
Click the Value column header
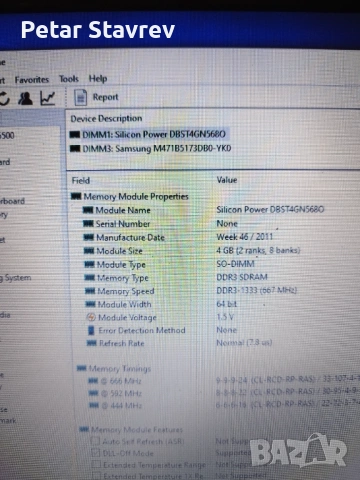(227, 180)
